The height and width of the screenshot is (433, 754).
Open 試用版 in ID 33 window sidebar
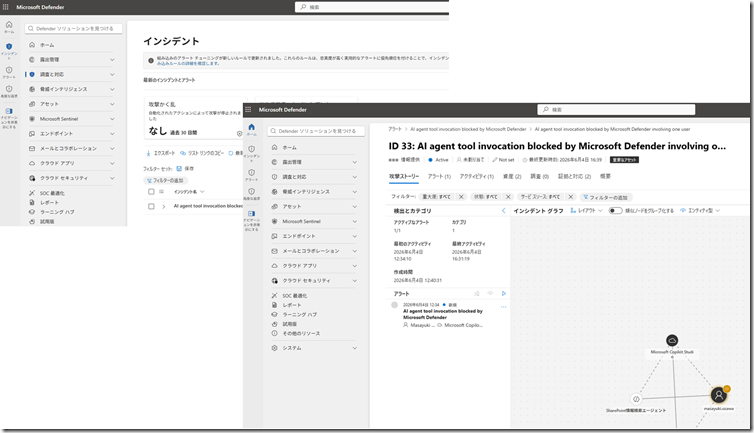click(289, 324)
